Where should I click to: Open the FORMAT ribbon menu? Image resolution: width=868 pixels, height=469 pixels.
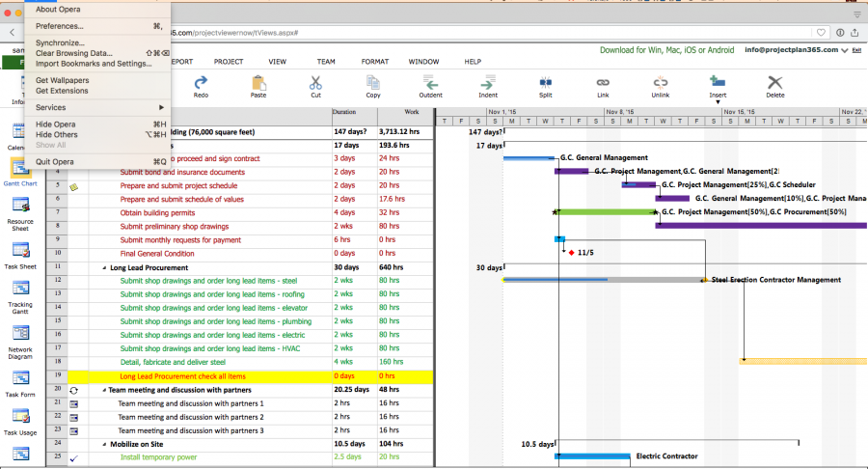375,62
